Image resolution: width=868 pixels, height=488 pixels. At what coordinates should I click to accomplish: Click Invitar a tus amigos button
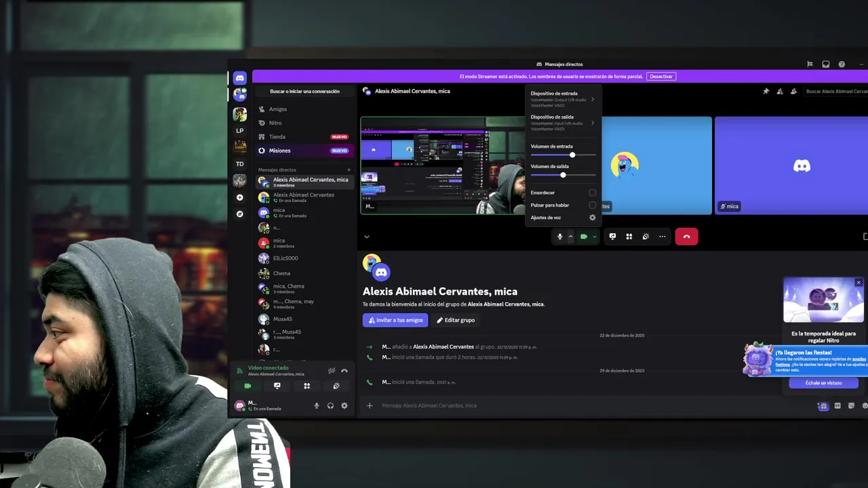395,320
